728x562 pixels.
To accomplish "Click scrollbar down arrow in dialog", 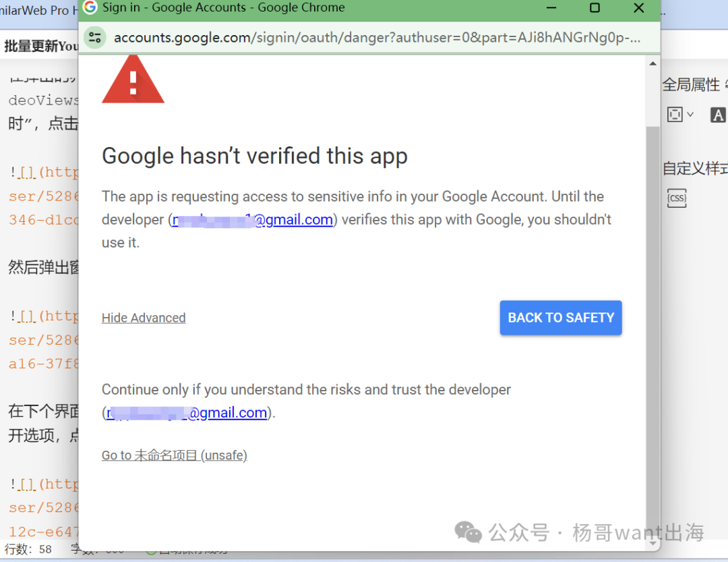I will coord(653,543).
